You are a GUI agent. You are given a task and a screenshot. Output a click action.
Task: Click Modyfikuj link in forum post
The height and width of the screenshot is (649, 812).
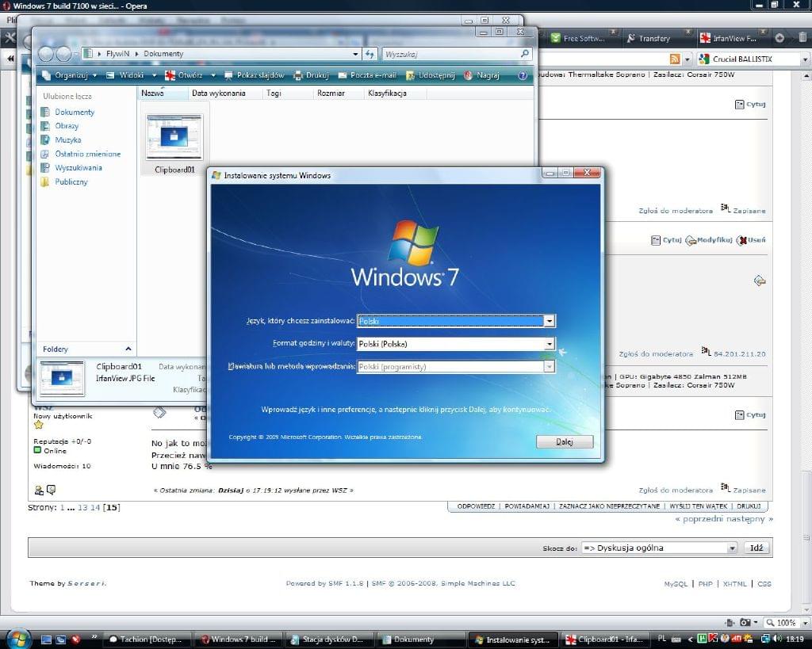709,240
